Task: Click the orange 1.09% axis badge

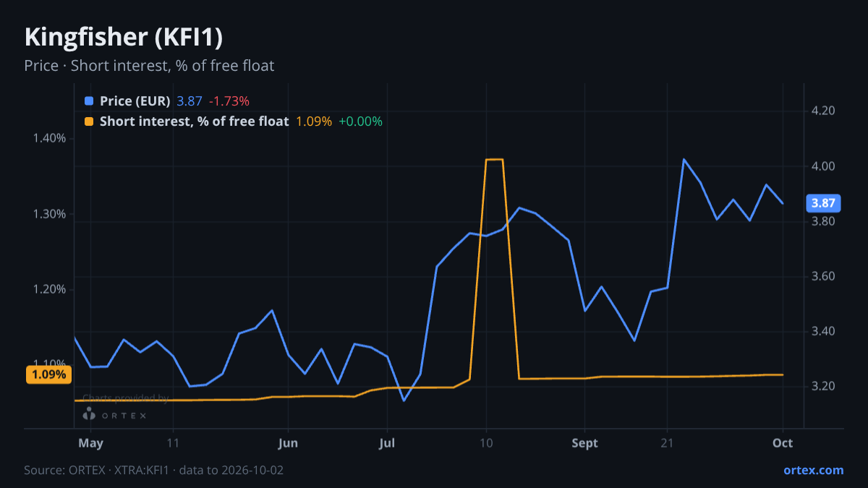Action: [49, 374]
